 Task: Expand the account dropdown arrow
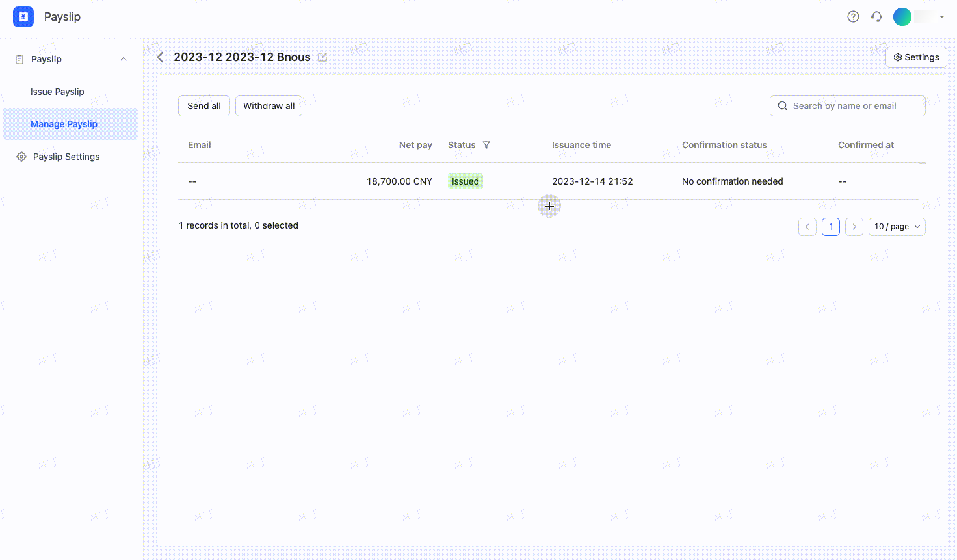(941, 17)
